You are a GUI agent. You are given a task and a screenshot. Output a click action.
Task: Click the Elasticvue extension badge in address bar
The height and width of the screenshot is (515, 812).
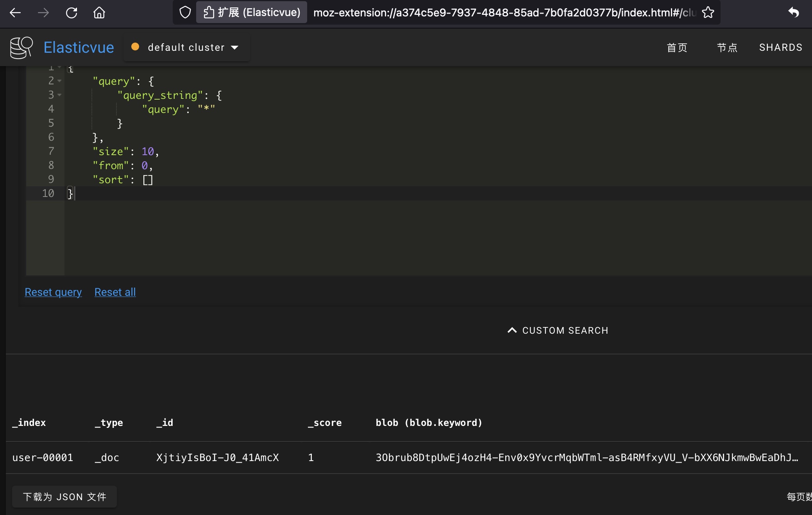[252, 13]
